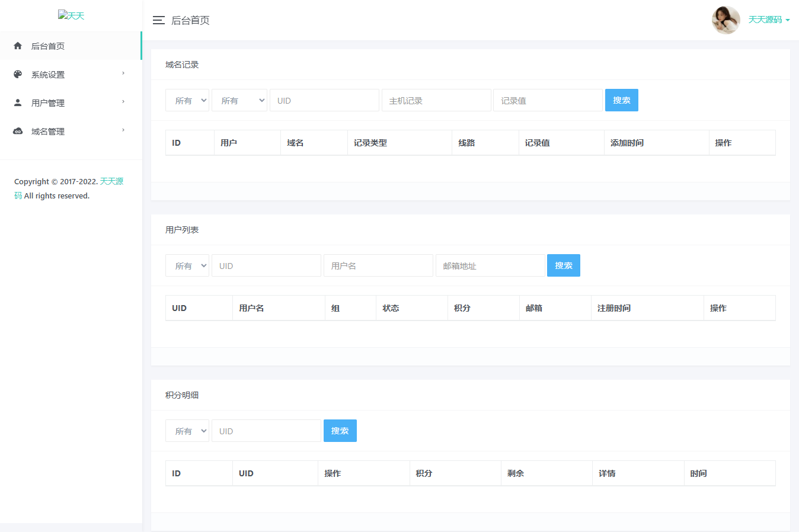Click the 天天 logo at sidebar top
Screen dimensions: 799x532
tap(71, 15)
